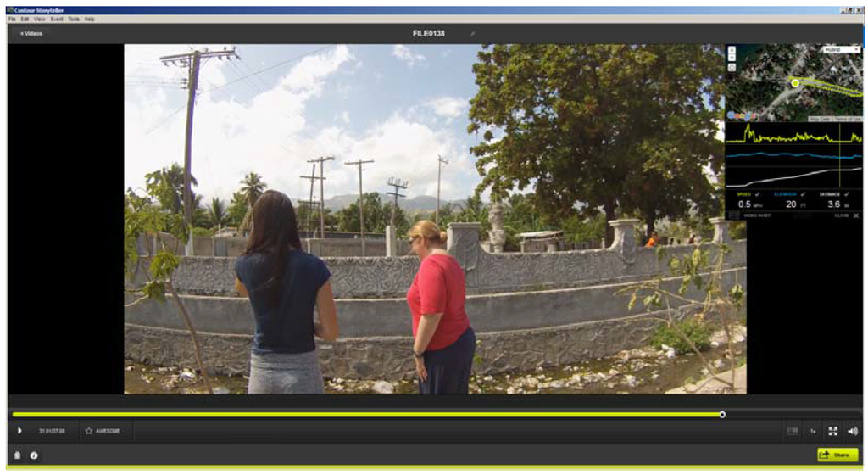Open the File menu
Screen dimensions: 868x475
(12, 19)
